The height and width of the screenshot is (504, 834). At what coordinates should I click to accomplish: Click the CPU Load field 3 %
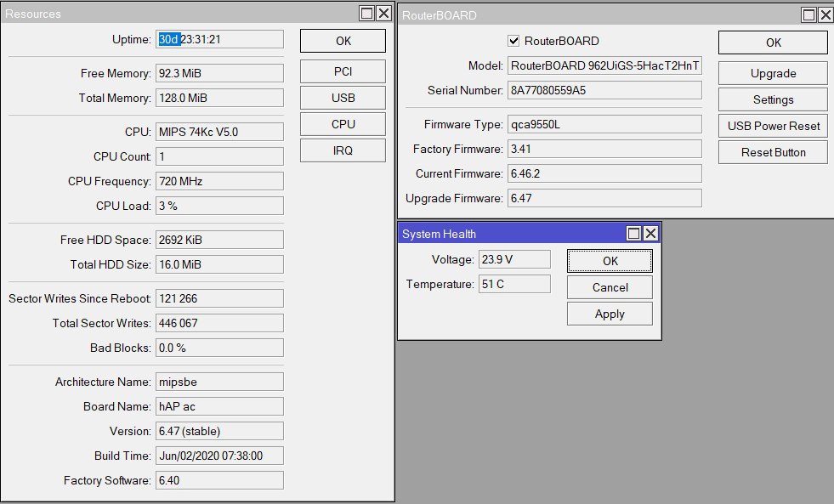219,206
